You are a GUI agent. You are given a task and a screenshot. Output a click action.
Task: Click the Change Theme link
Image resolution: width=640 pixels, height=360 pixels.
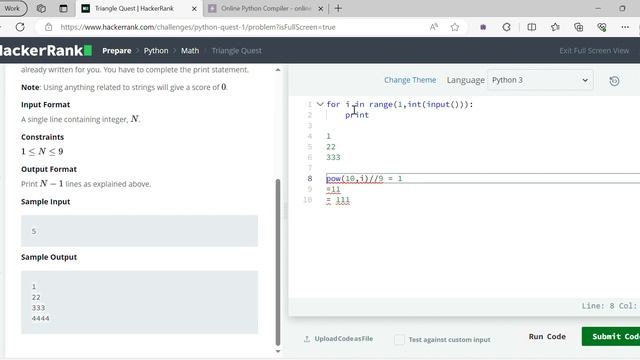coord(410,80)
